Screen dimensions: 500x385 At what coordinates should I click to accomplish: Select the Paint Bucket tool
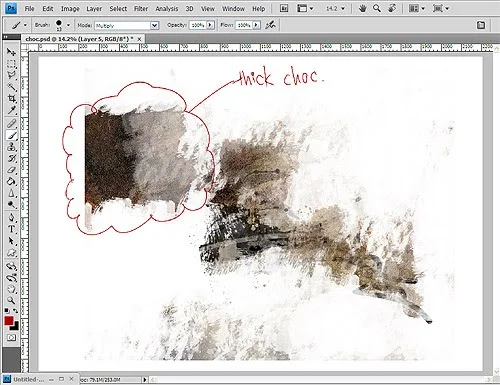click(x=11, y=182)
